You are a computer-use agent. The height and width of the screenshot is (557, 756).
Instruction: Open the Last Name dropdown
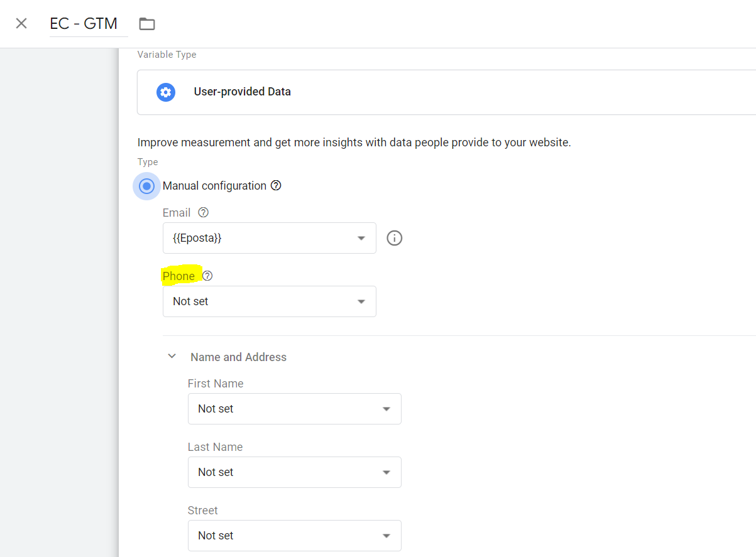[294, 472]
